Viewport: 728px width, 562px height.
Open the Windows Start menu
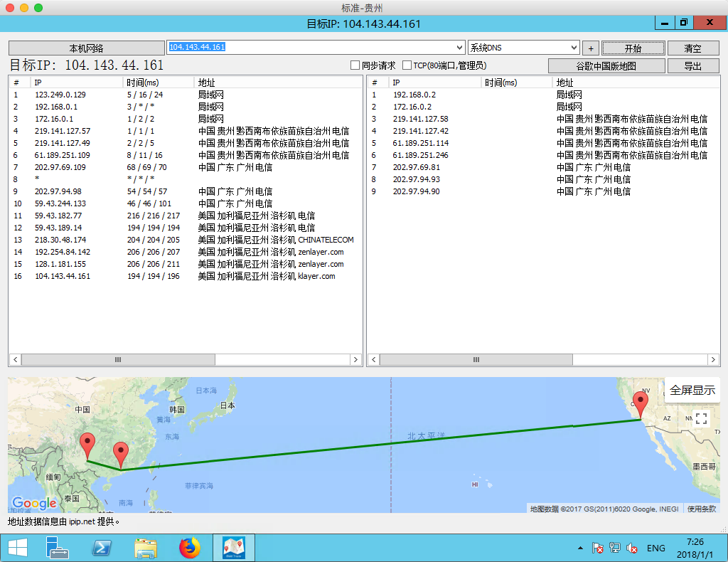(x=17, y=548)
